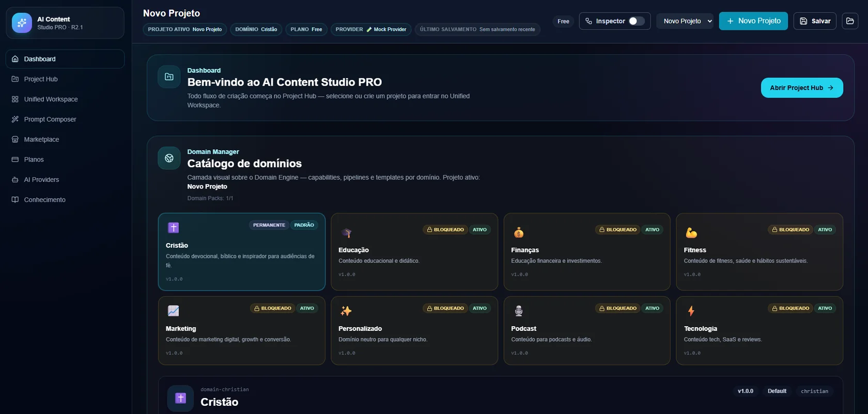Navigate to Prompt Composer
The width and height of the screenshot is (868, 414).
65,119
